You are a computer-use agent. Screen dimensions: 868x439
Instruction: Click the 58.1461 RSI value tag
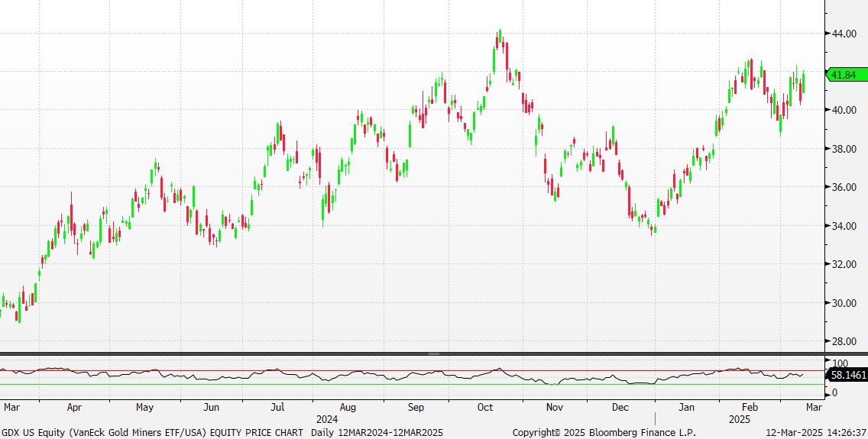847,376
